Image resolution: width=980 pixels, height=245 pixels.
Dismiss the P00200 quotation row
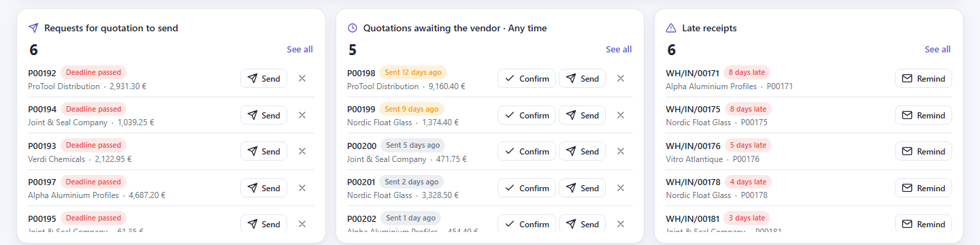tap(621, 151)
